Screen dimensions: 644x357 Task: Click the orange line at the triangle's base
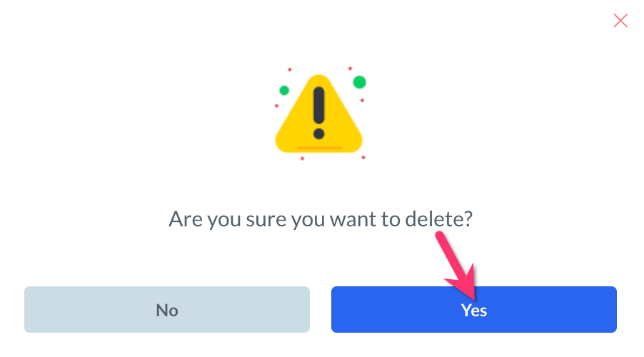pyautogui.click(x=319, y=148)
